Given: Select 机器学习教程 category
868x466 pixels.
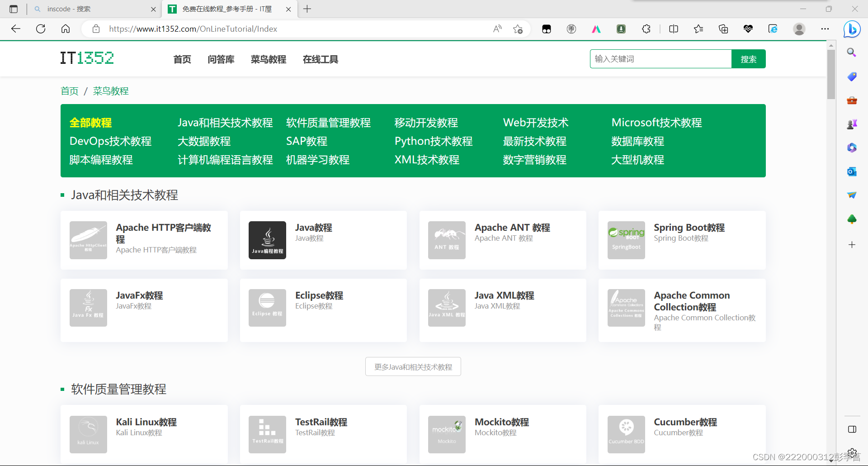Looking at the screenshot, I should 318,160.
